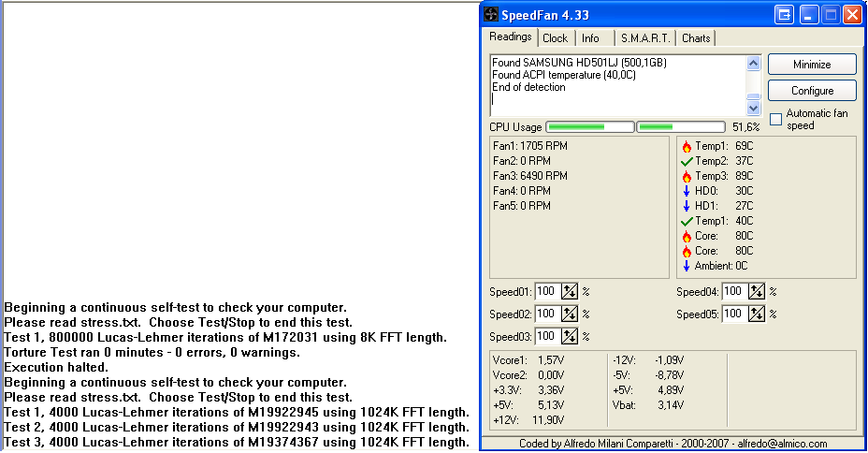Click the compact-mode icon beside the minimize button
Viewport: 868px width, 453px height.
(x=785, y=15)
